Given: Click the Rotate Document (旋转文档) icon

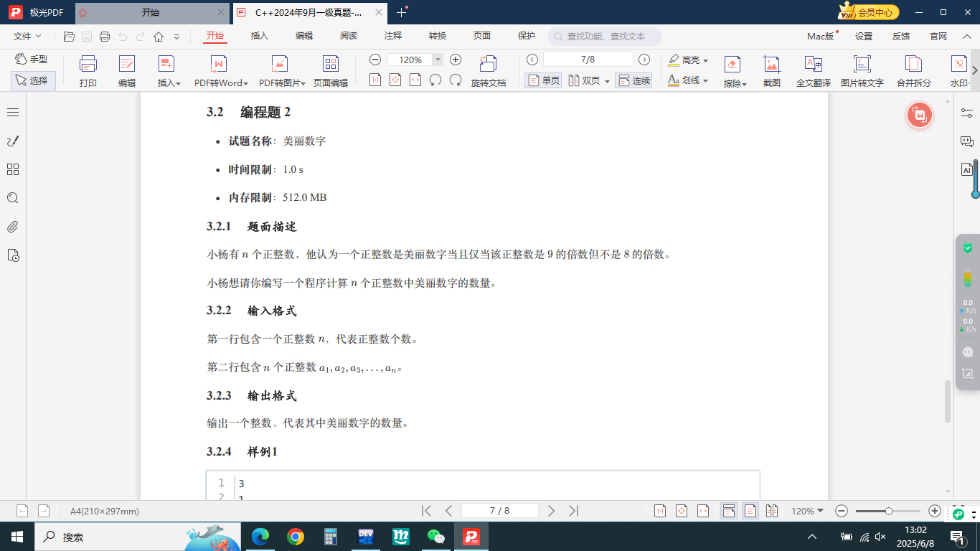Looking at the screenshot, I should point(489,72).
